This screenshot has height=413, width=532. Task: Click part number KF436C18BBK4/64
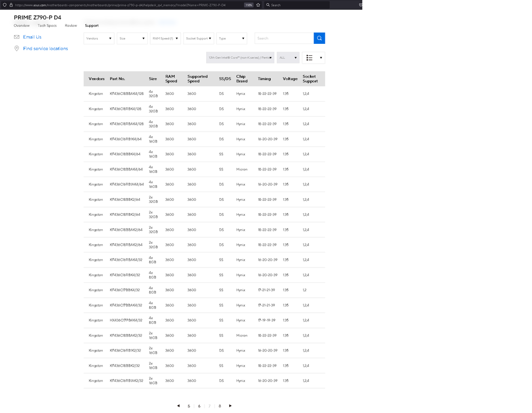point(125,154)
